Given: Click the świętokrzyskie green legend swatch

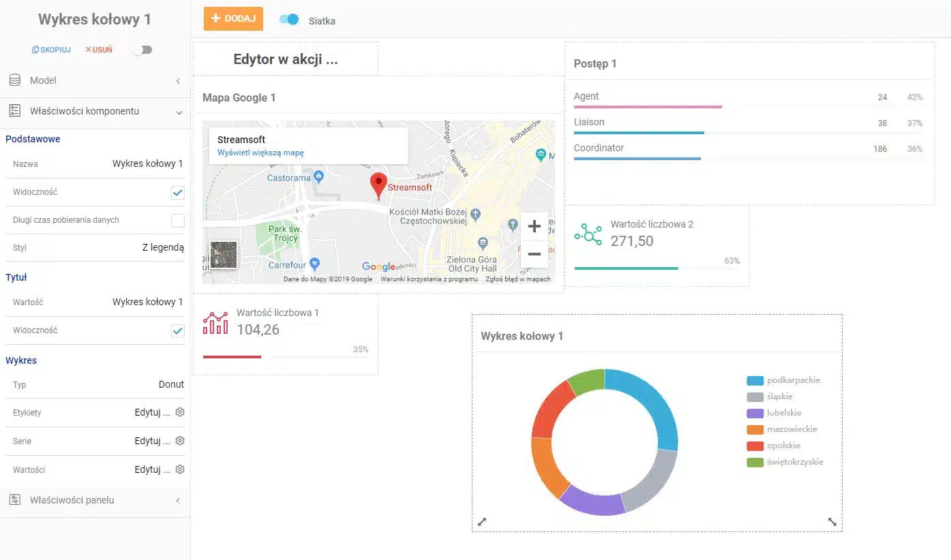Looking at the screenshot, I should (755, 462).
